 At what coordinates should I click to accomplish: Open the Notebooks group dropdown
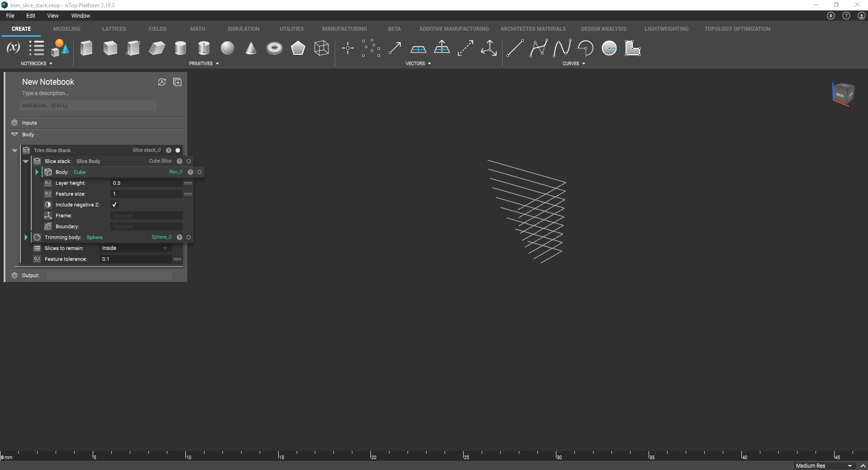point(36,63)
